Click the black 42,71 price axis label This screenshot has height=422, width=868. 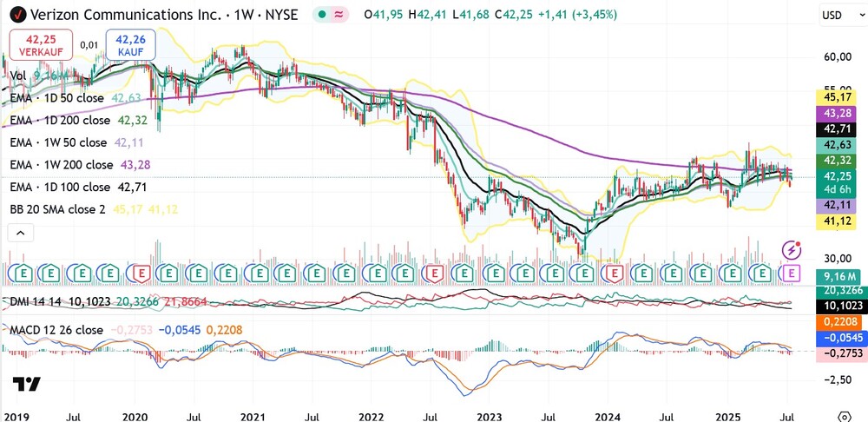click(837, 129)
